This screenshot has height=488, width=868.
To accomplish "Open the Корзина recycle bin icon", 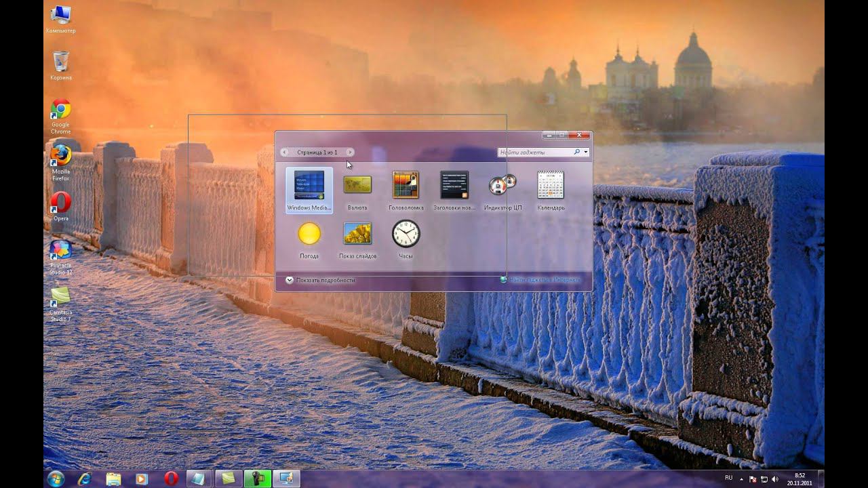I will coord(61,66).
